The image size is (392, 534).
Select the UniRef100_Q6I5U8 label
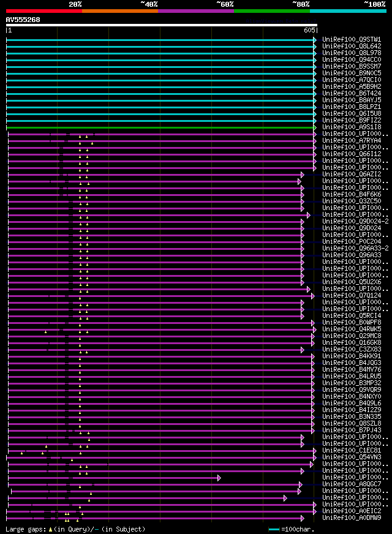352,114
